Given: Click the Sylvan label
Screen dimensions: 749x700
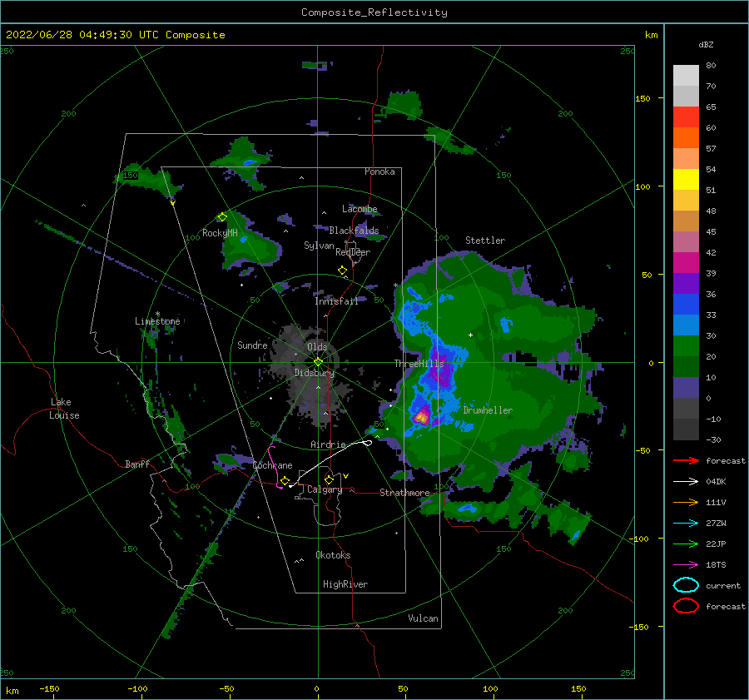Looking at the screenshot, I should [x=319, y=245].
